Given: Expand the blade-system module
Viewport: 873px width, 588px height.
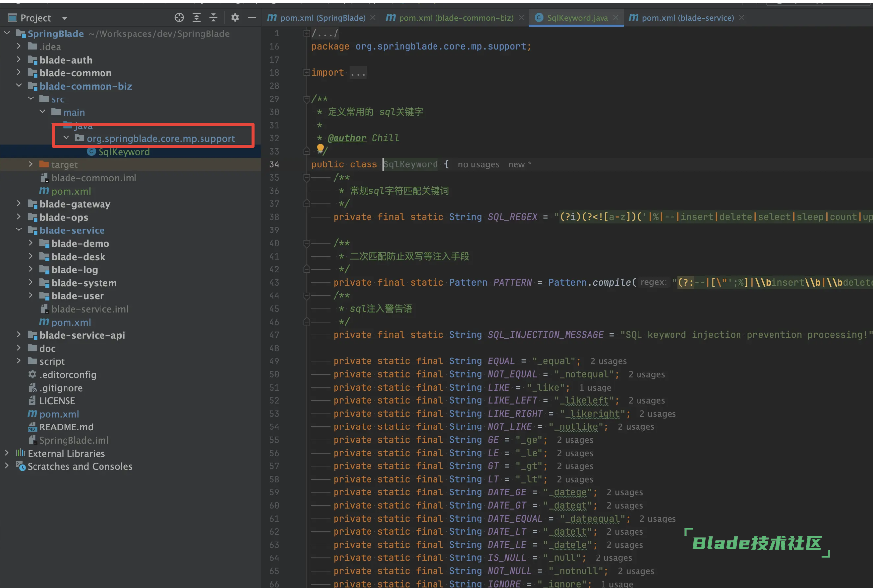Looking at the screenshot, I should 31,282.
